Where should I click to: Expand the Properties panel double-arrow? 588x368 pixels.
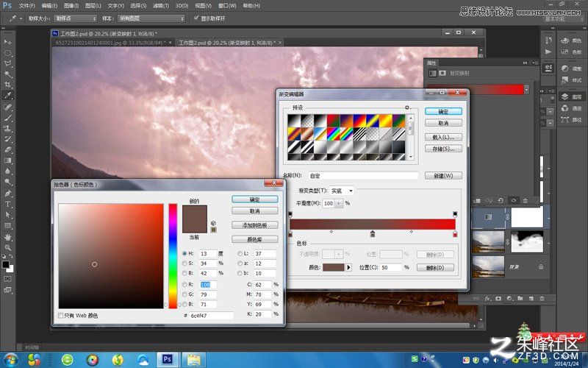526,63
